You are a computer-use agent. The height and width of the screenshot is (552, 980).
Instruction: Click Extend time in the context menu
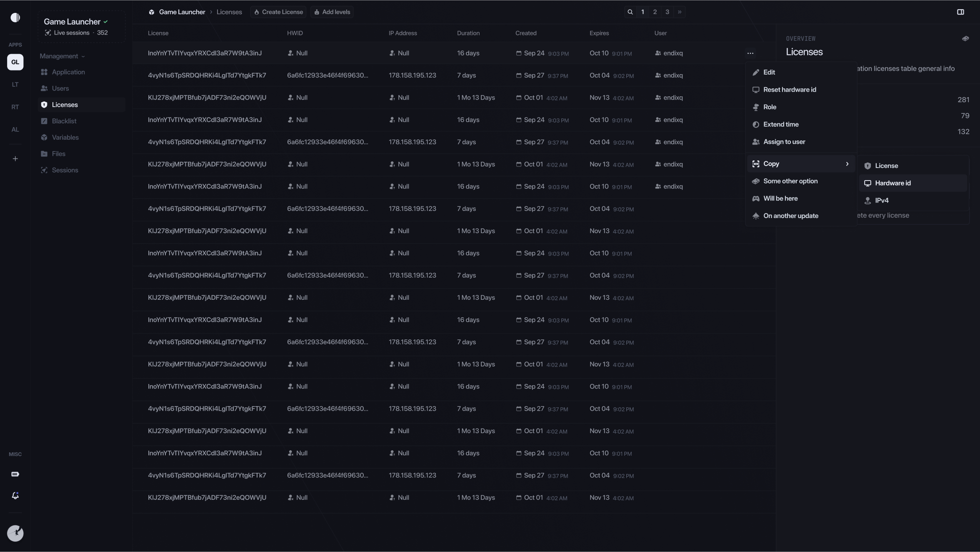(780, 125)
